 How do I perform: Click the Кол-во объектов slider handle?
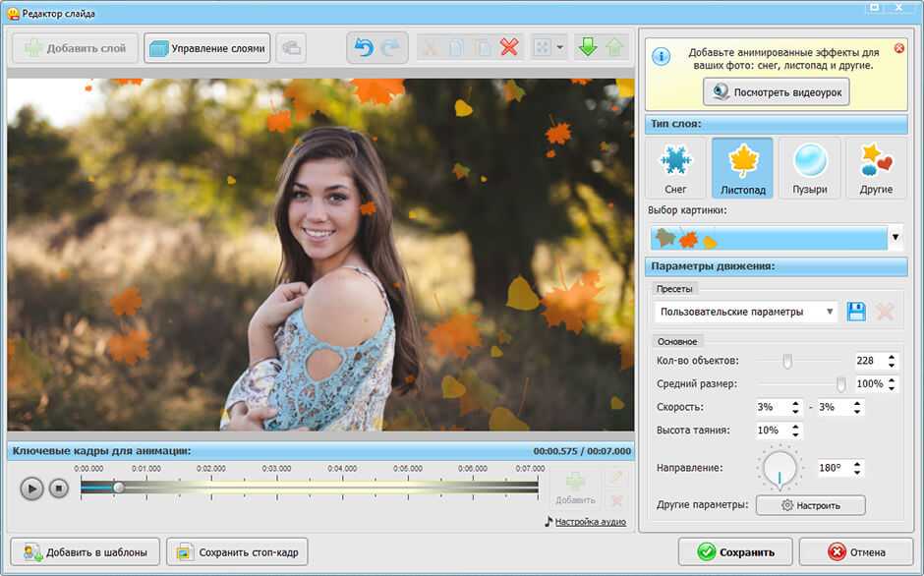pyautogui.click(x=787, y=361)
